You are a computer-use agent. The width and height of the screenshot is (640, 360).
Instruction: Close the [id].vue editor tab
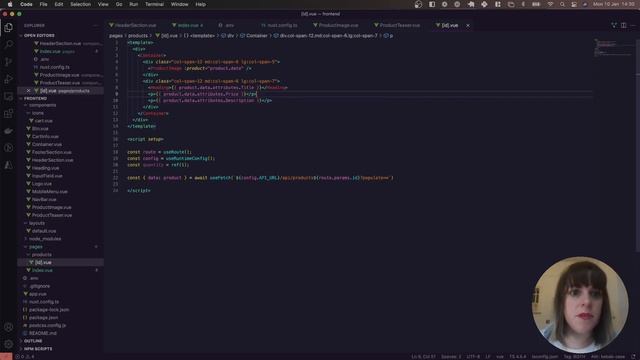pos(468,25)
